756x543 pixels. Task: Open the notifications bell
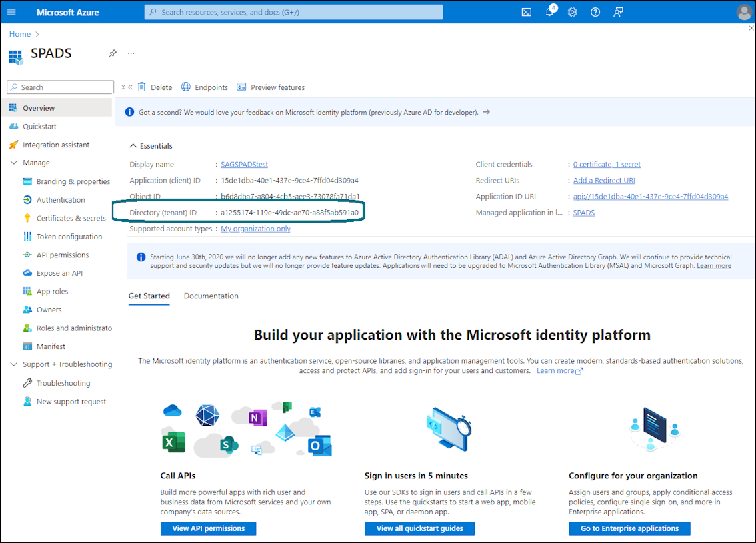tap(551, 11)
